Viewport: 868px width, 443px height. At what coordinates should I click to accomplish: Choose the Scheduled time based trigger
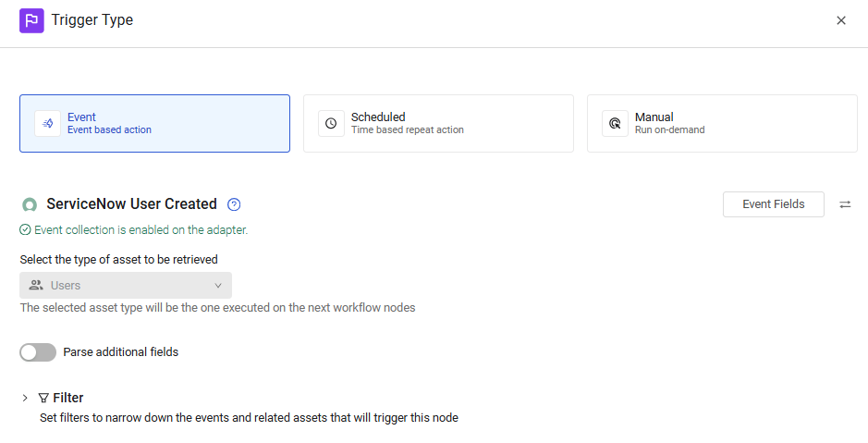tap(438, 124)
